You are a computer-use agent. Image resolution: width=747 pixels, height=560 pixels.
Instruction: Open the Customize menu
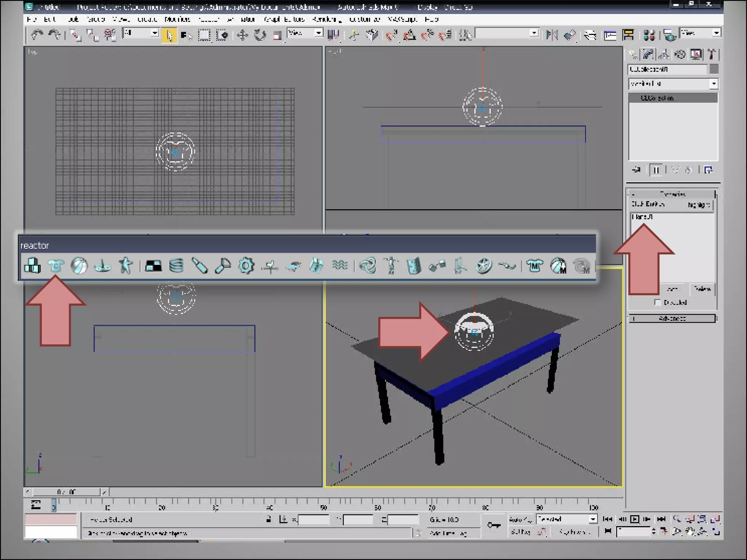pos(364,19)
